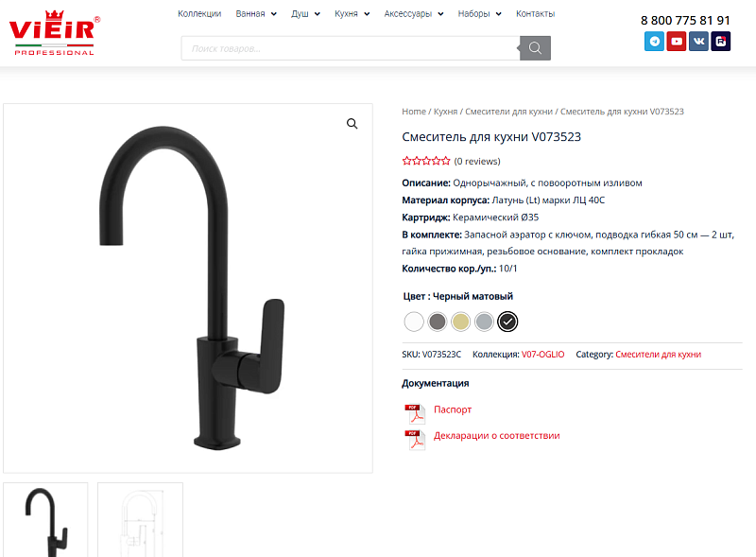The width and height of the screenshot is (756, 557).
Task: Follow the V07-OGLIO collection link
Action: pos(542,355)
